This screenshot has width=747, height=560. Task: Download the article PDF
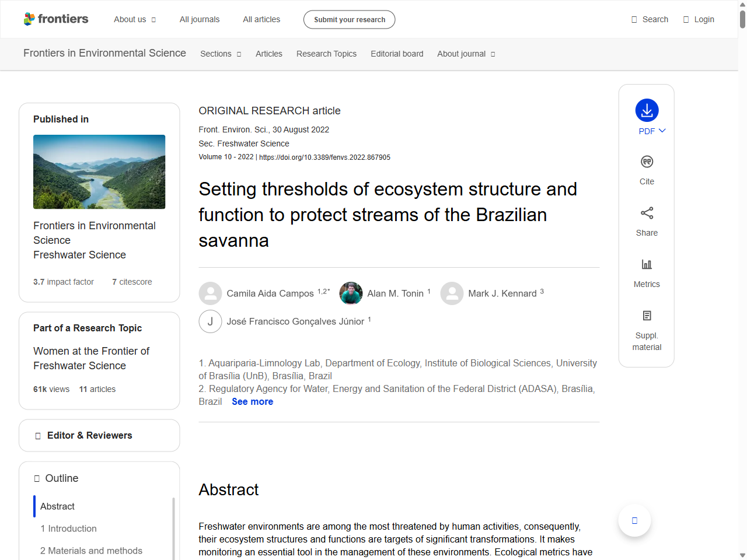point(647,109)
